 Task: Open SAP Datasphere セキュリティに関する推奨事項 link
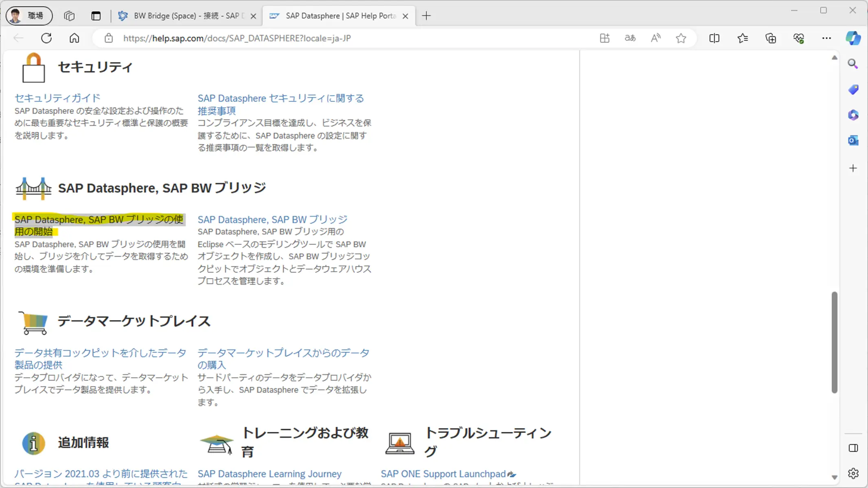tap(281, 104)
